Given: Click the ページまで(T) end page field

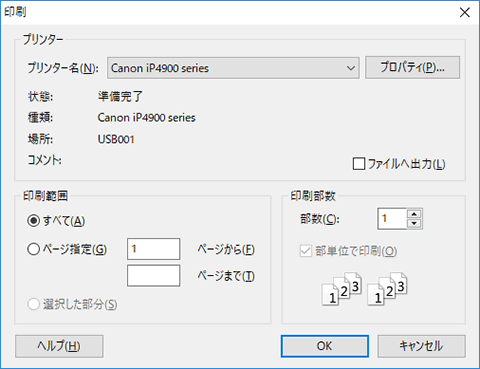Looking at the screenshot, I should [x=153, y=276].
